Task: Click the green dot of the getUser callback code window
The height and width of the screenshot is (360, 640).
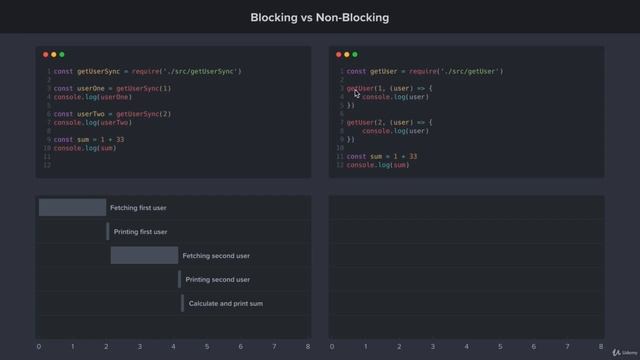Action: tap(355, 54)
